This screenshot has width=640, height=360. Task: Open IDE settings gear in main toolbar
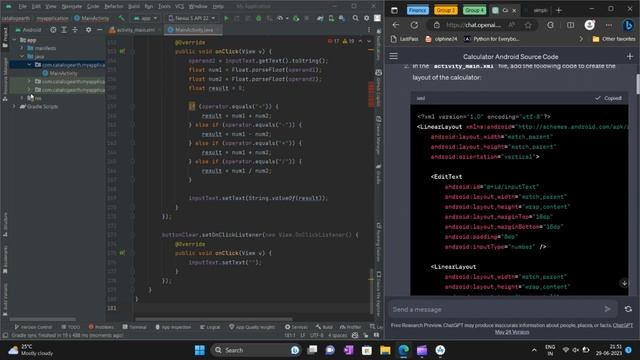(x=367, y=18)
